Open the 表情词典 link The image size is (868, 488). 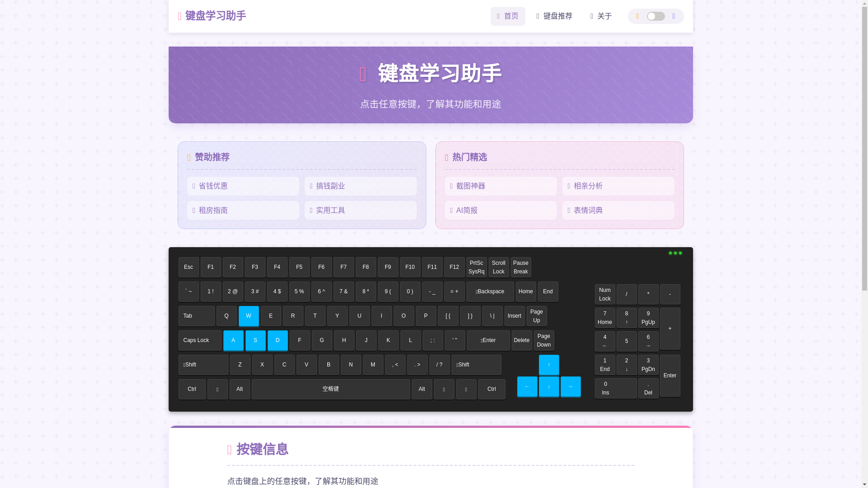point(618,211)
